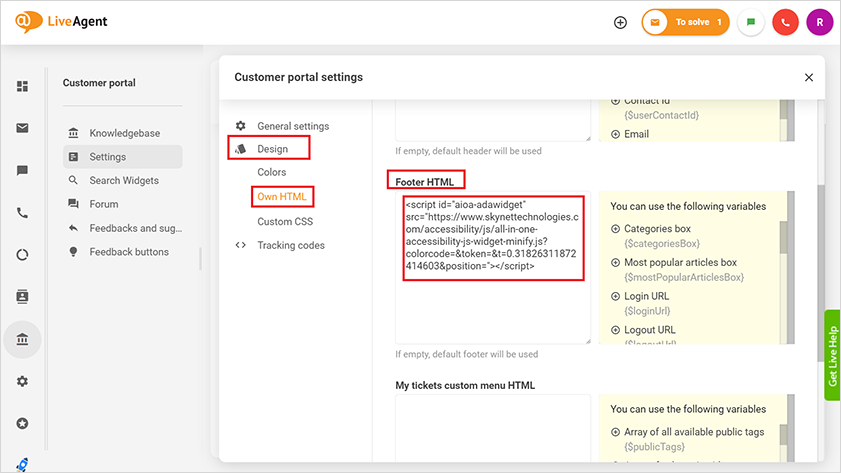Click inside the Footer HTML text area

(493, 267)
